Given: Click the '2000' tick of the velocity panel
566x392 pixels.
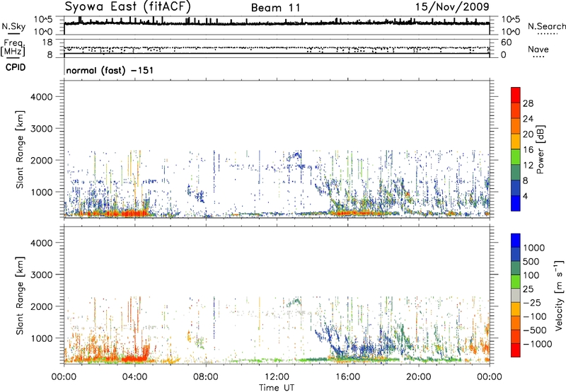Looking at the screenshot, I should [41, 306].
